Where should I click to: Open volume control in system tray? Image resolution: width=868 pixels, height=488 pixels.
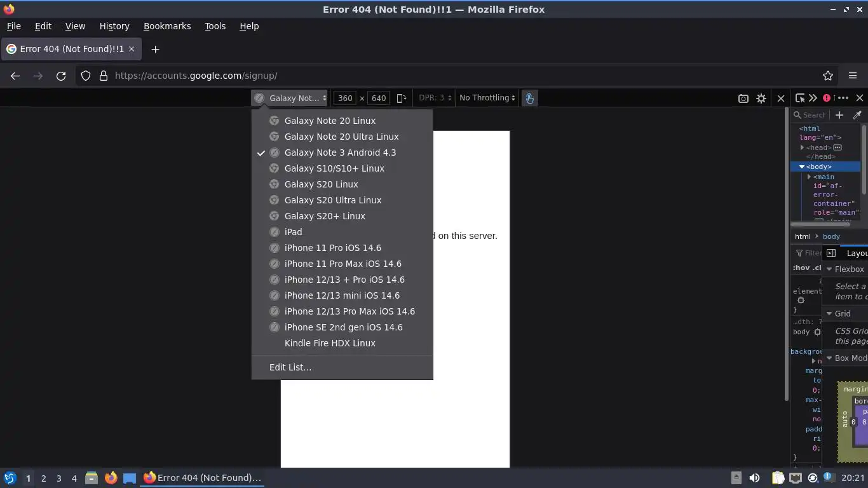[x=754, y=478]
